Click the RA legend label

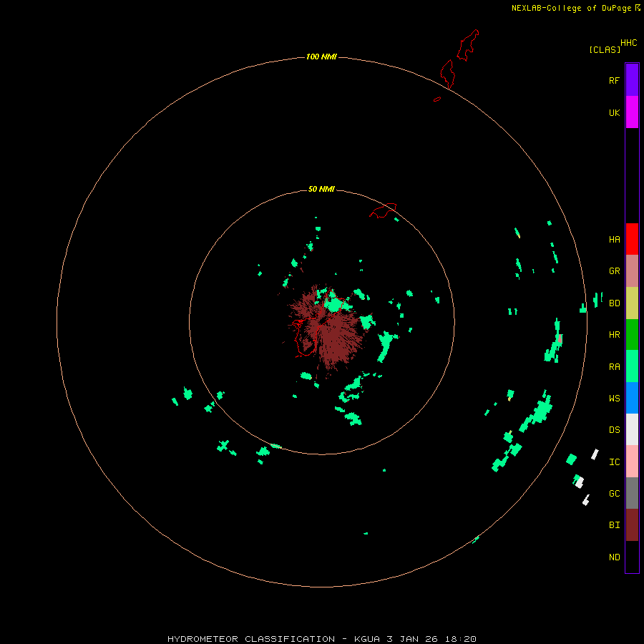tap(614, 367)
